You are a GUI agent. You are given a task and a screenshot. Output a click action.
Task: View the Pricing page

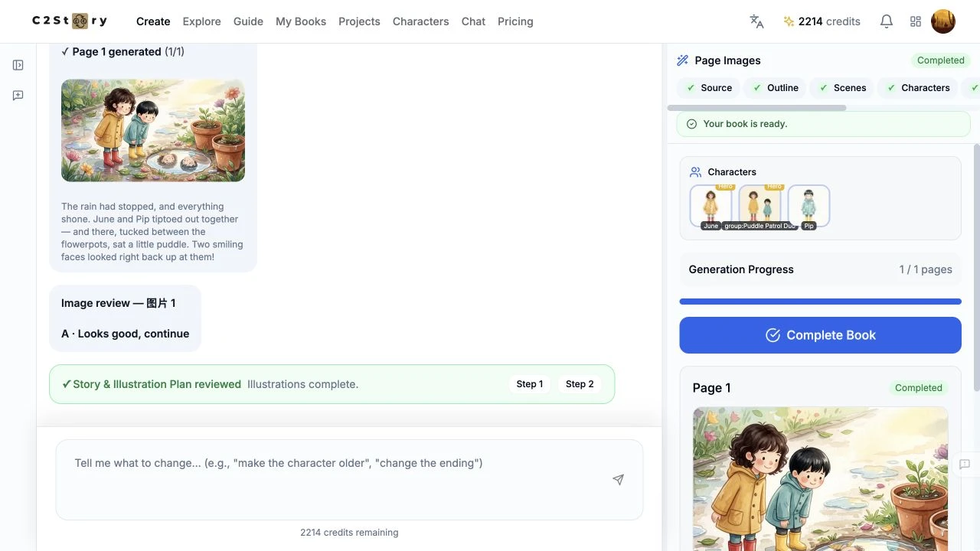(x=515, y=21)
